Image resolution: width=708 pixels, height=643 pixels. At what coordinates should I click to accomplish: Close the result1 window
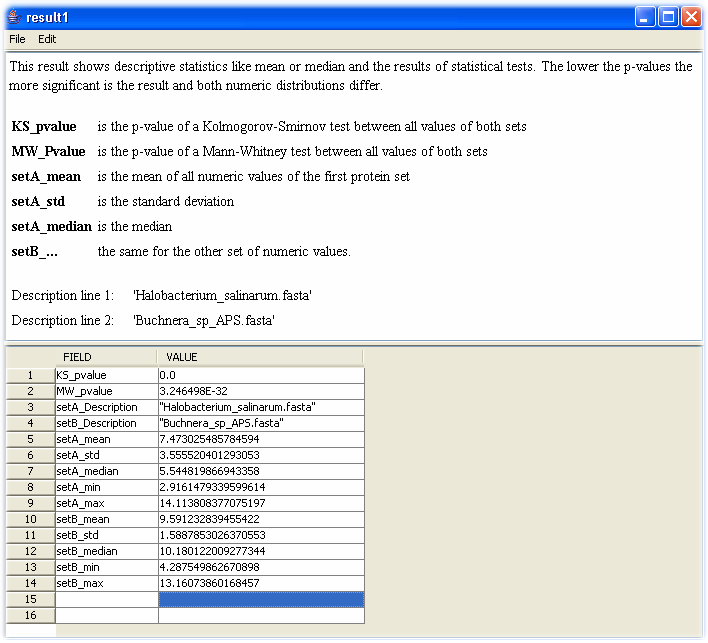coord(691,17)
